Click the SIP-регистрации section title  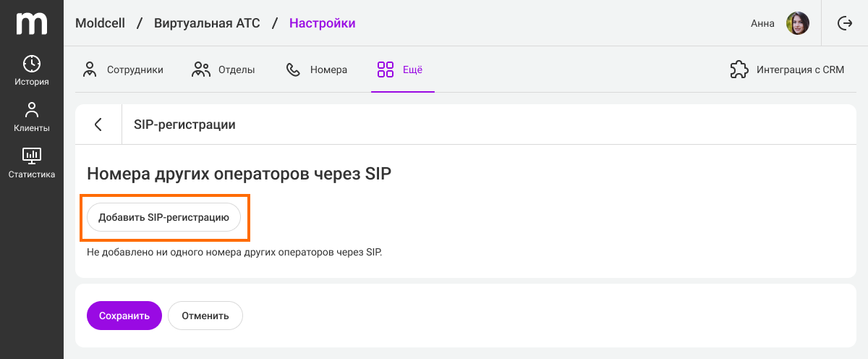point(184,124)
